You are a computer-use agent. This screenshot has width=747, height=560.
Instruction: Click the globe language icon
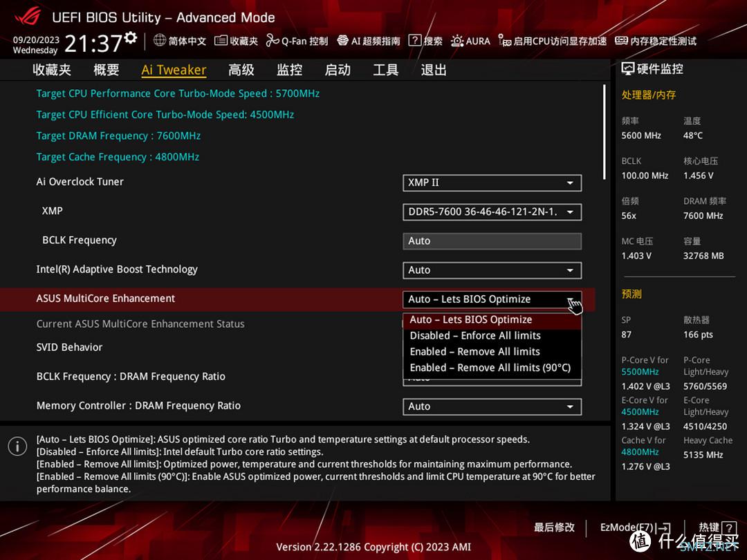click(x=160, y=41)
